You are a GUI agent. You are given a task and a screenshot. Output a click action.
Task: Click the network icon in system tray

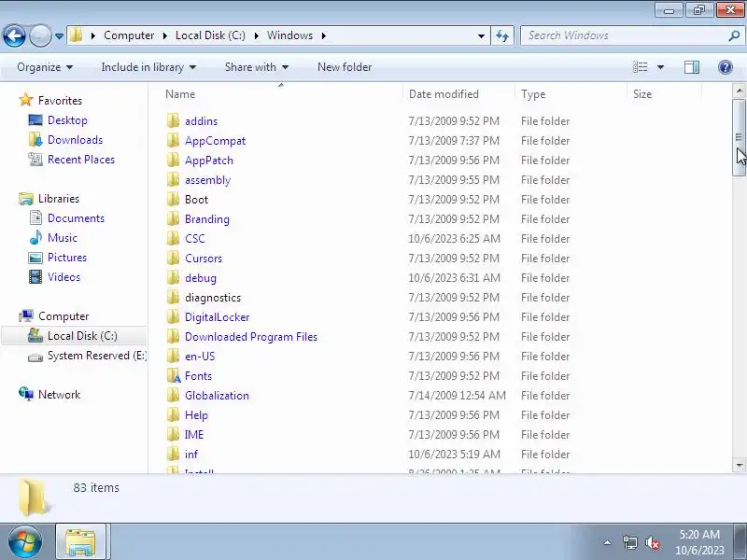(629, 542)
